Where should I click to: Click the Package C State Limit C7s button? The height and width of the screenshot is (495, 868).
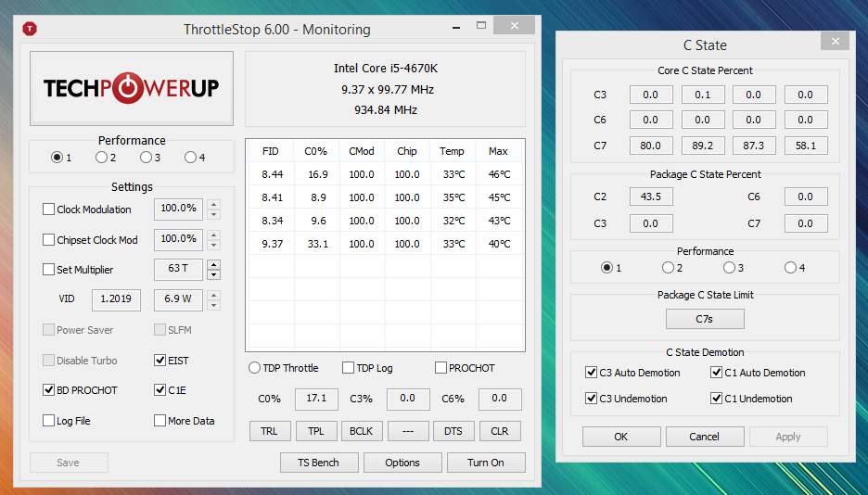tap(705, 319)
